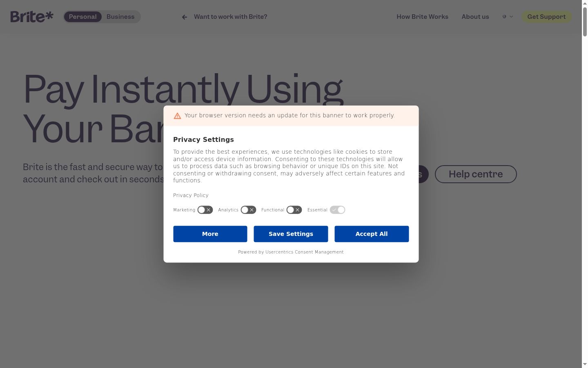Click the Get Support button
Image resolution: width=588 pixels, height=368 pixels.
pos(546,17)
